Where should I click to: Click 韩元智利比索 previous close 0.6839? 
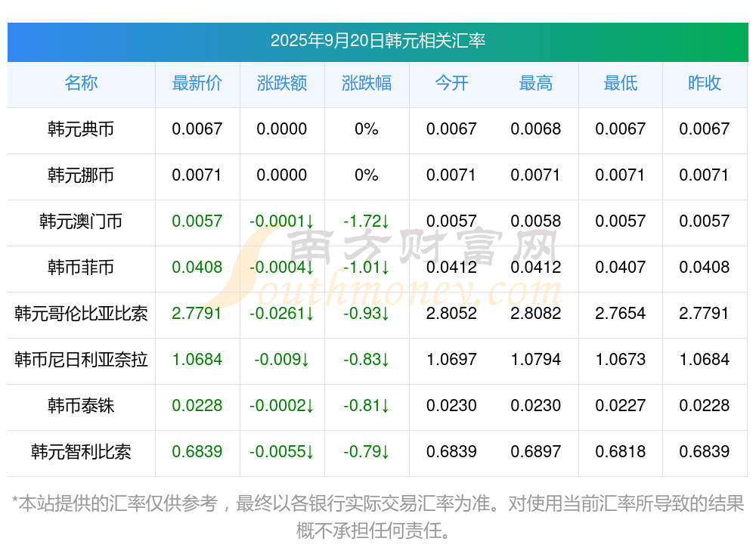(x=705, y=452)
